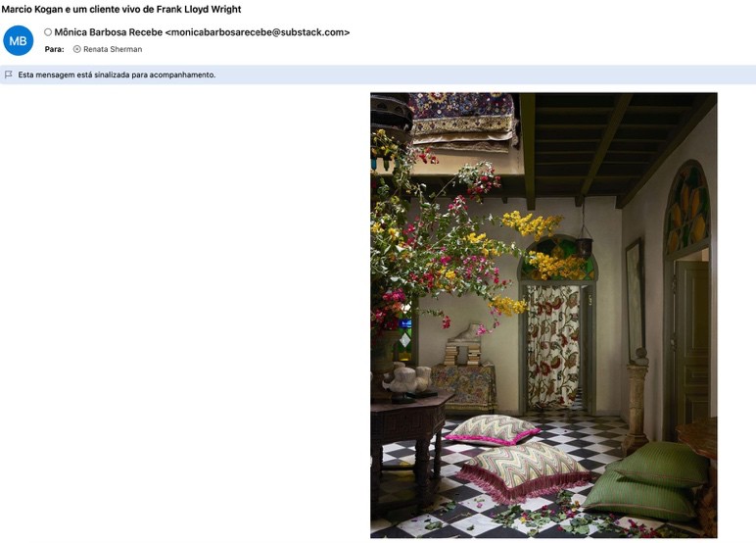The width and height of the screenshot is (756, 543).
Task: Click the MB sender avatar
Action: coord(18,40)
